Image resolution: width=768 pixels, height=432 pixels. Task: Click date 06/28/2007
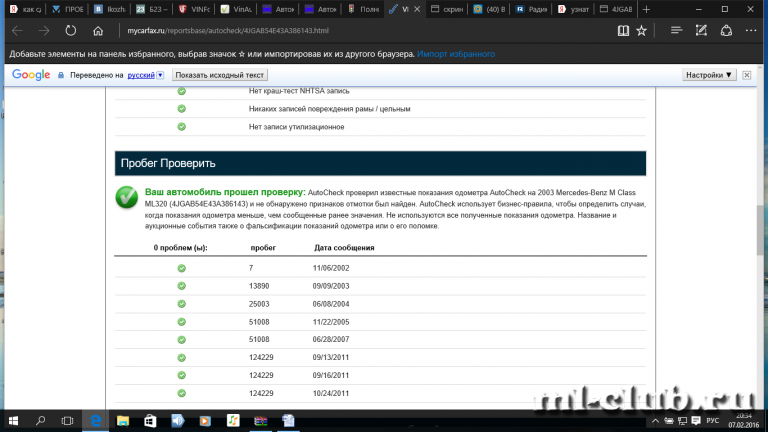(x=331, y=339)
